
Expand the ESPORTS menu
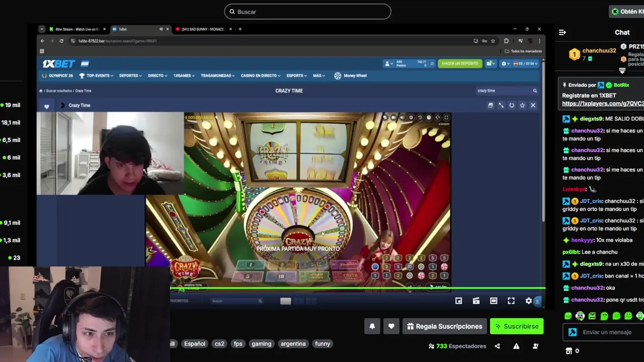tap(297, 75)
